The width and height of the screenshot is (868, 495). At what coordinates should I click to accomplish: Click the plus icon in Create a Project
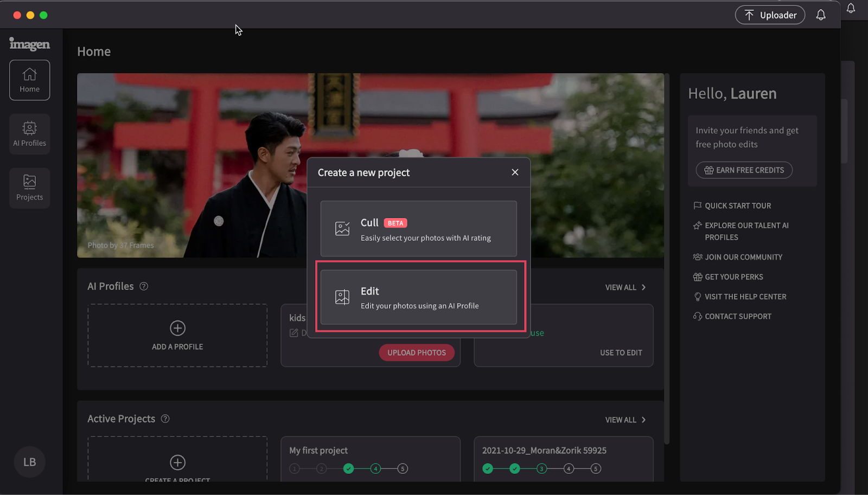(x=178, y=462)
